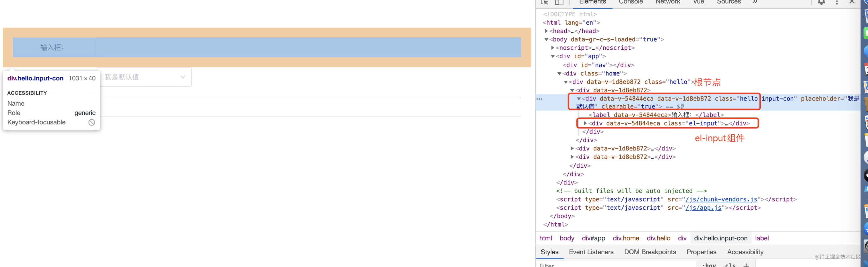The height and width of the screenshot is (267, 868).
Task: Select the div id=nav line
Action: pos(598,65)
